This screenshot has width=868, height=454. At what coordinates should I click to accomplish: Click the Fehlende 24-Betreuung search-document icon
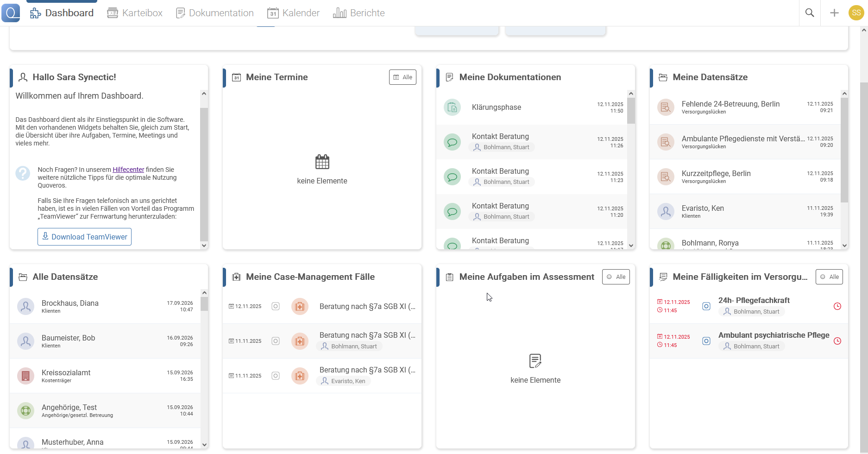pos(666,107)
